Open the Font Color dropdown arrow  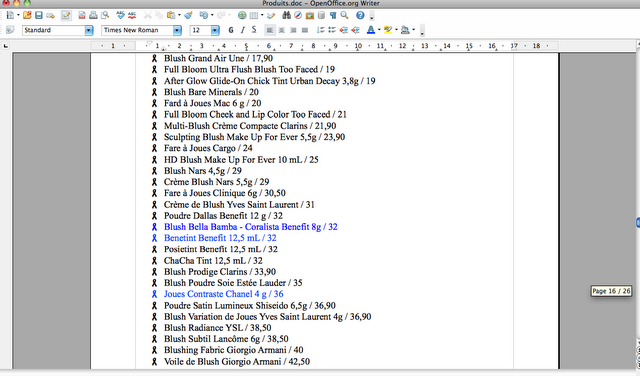coord(379,30)
